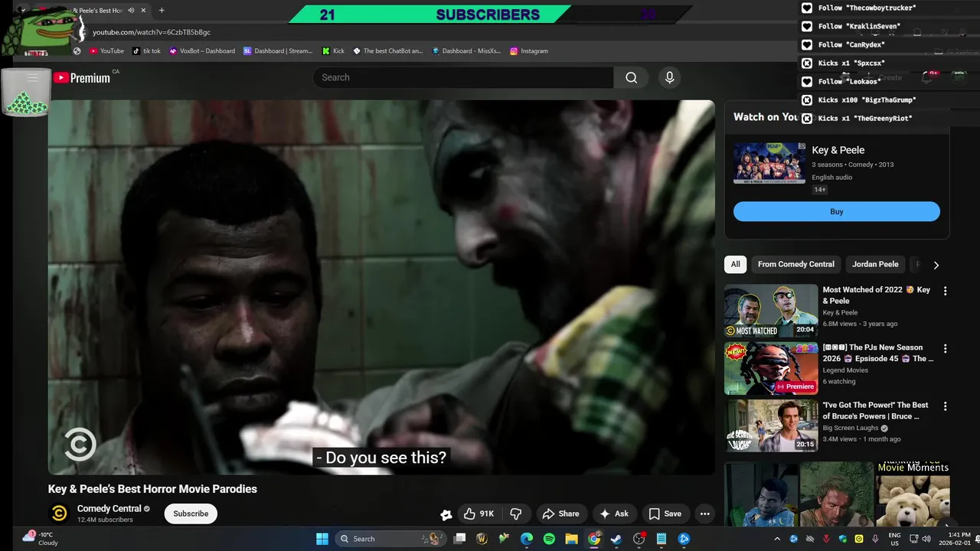Open options menu for Bruce Almighty video

[945, 406]
